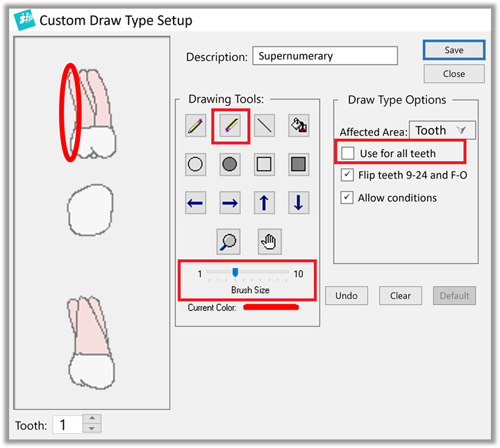Undo the last drawing action

pyautogui.click(x=347, y=296)
